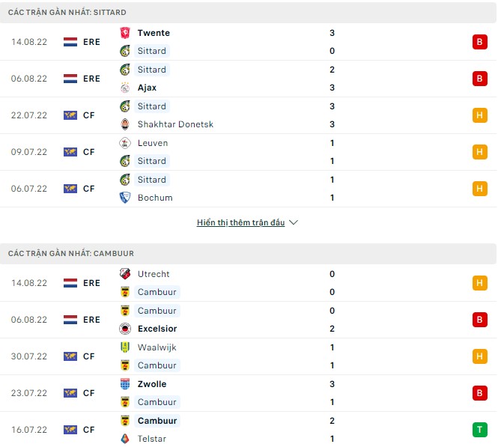
Task: Click the Excelsior team badge
Action: (125, 329)
